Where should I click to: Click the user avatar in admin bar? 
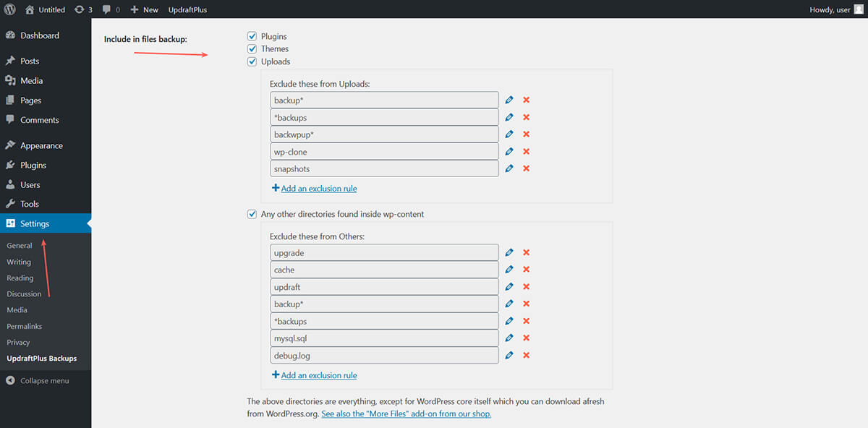859,9
